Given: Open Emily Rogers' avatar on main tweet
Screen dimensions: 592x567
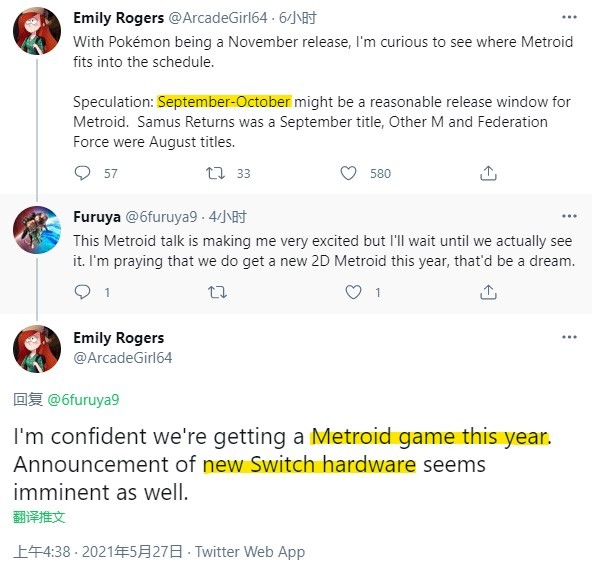Looking at the screenshot, I should pyautogui.click(x=37, y=349).
